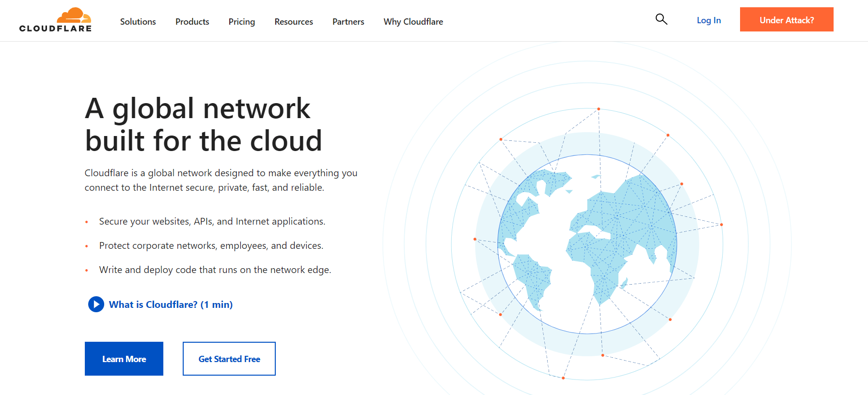Open the Products menu
This screenshot has width=868, height=395.
(192, 22)
